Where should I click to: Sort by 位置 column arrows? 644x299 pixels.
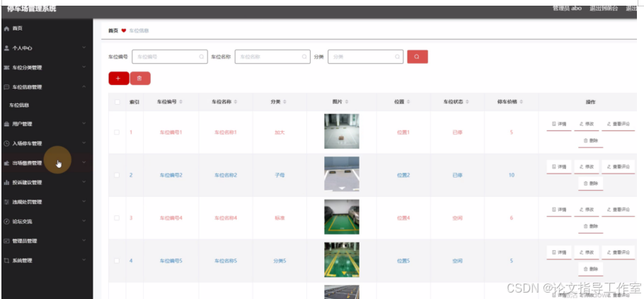click(408, 101)
